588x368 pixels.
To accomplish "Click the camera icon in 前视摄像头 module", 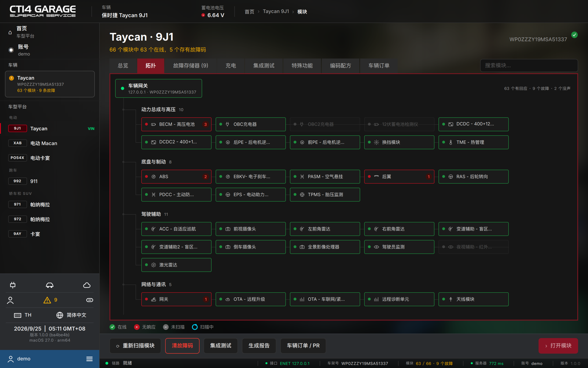I will [x=228, y=229].
